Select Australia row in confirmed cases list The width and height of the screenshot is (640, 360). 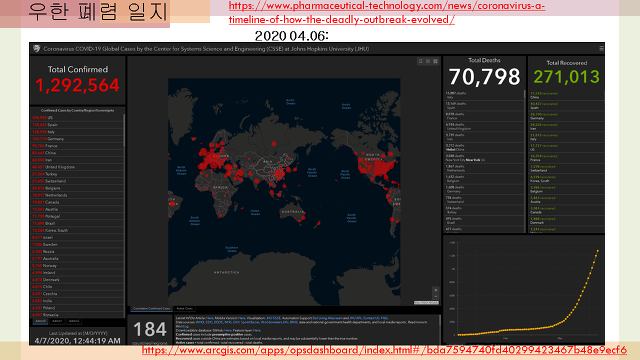coord(77,258)
